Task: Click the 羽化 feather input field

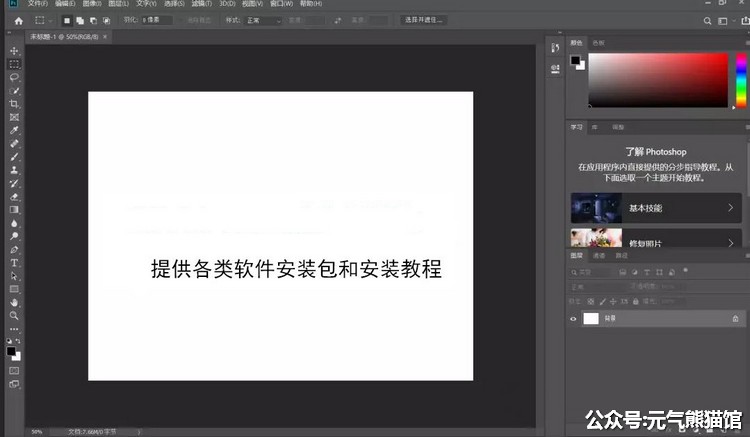Action: click(x=156, y=20)
